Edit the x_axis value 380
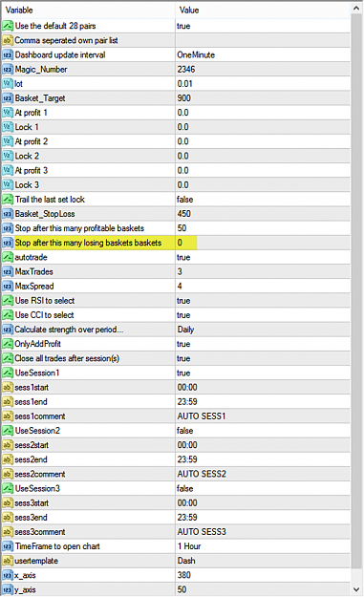364x597 pixels. coord(183,575)
